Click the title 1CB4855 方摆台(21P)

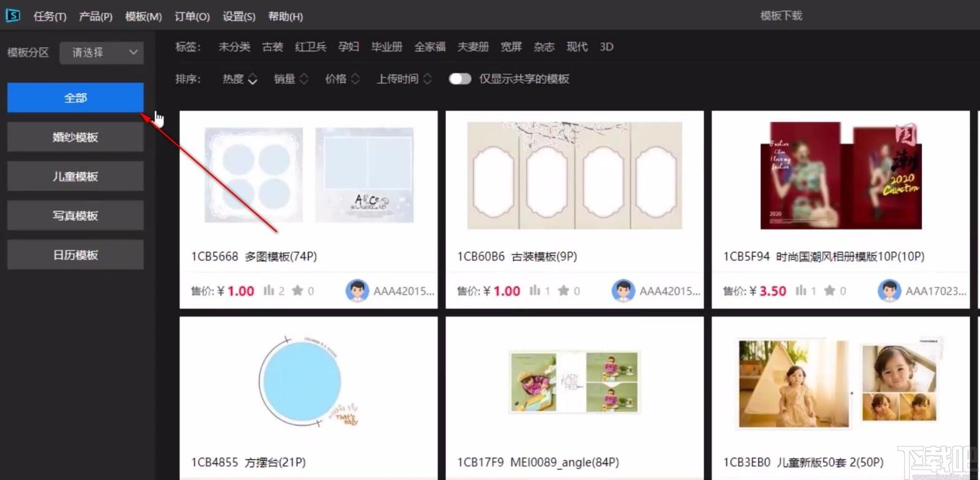(249, 462)
